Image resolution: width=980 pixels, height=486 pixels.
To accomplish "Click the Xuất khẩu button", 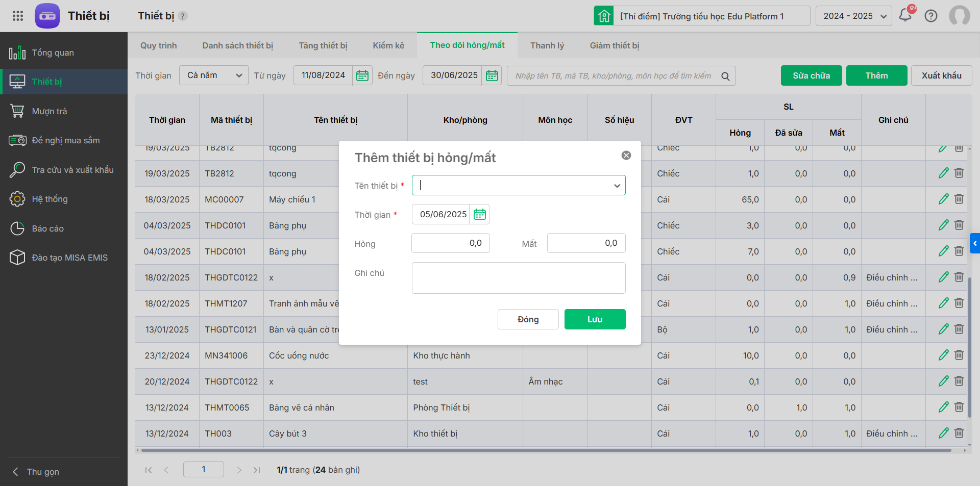I will 941,75.
